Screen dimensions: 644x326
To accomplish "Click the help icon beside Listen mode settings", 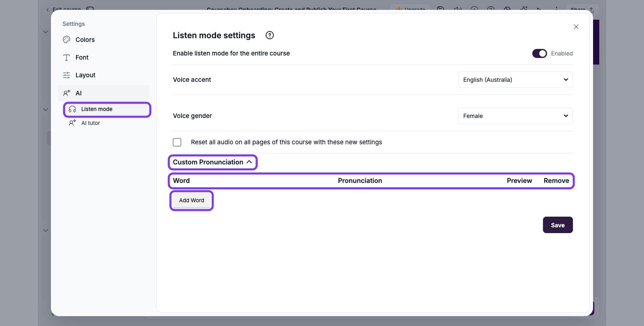I will (270, 35).
